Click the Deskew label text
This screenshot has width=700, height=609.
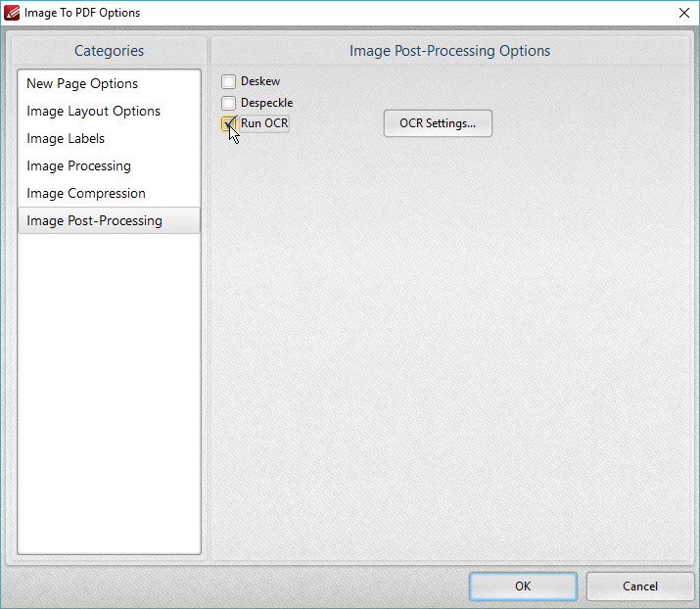[260, 81]
